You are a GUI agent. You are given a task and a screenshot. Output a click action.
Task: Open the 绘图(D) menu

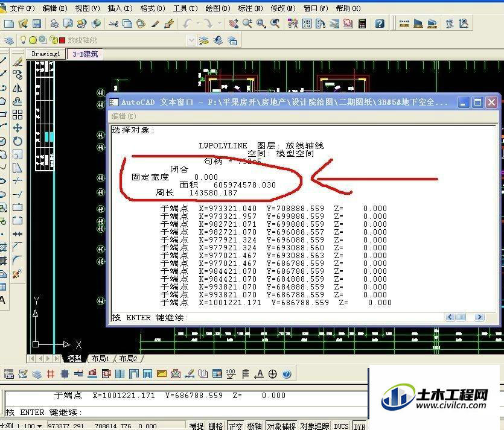(x=218, y=8)
